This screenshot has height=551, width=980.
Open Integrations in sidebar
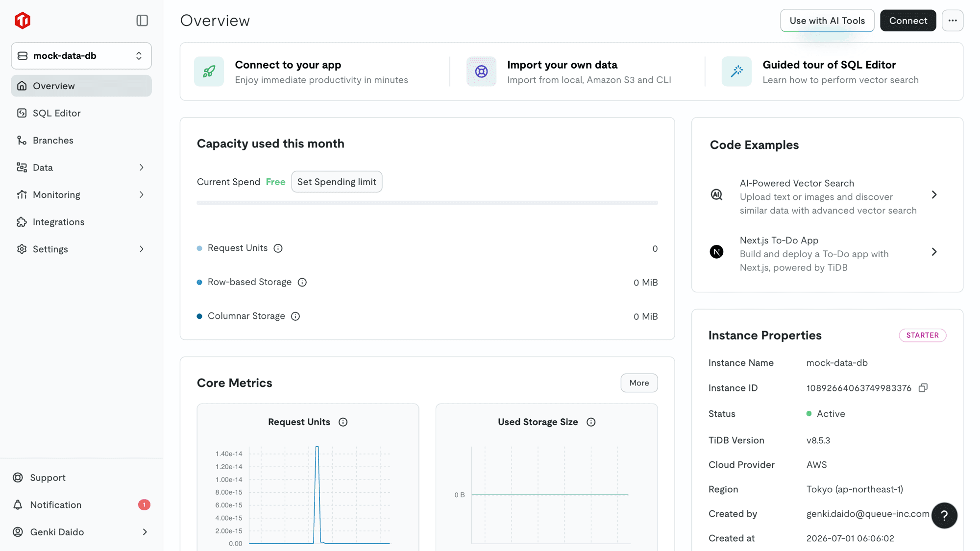click(81, 222)
